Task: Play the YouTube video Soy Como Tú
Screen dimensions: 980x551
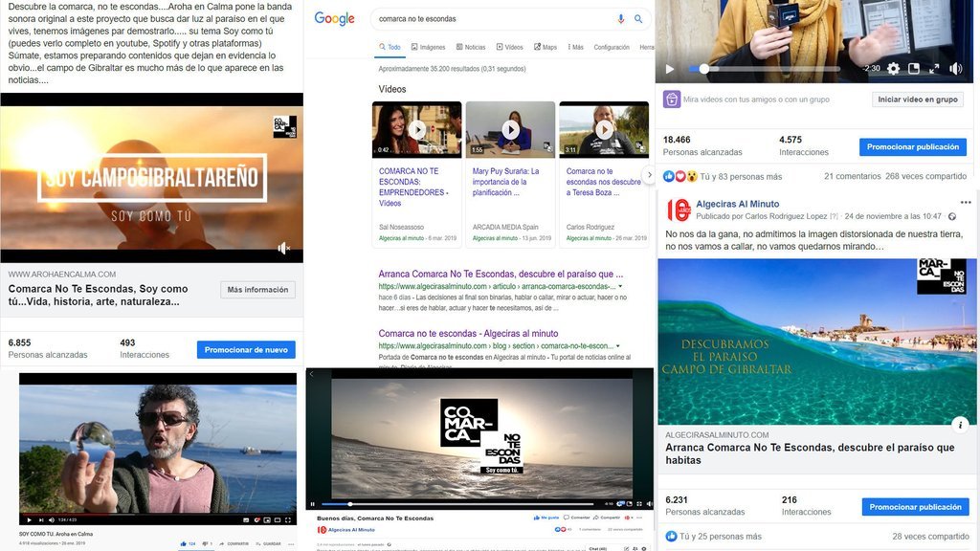Action: 29,519
